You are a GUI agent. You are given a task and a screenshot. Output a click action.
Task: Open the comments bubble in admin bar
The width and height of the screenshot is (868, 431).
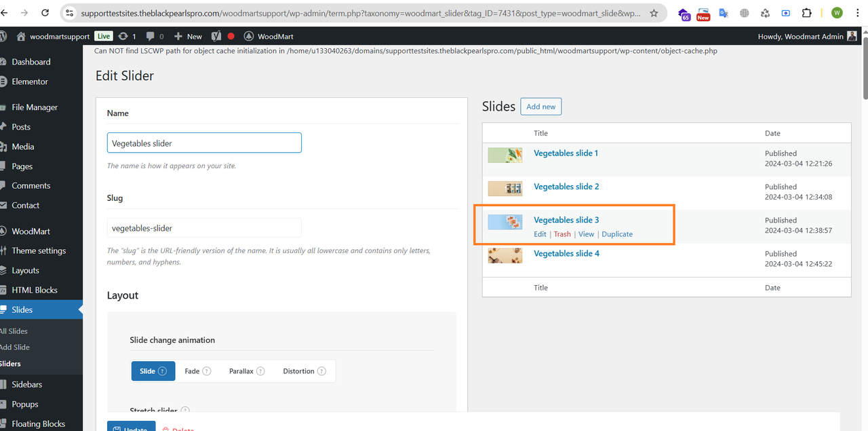[155, 36]
